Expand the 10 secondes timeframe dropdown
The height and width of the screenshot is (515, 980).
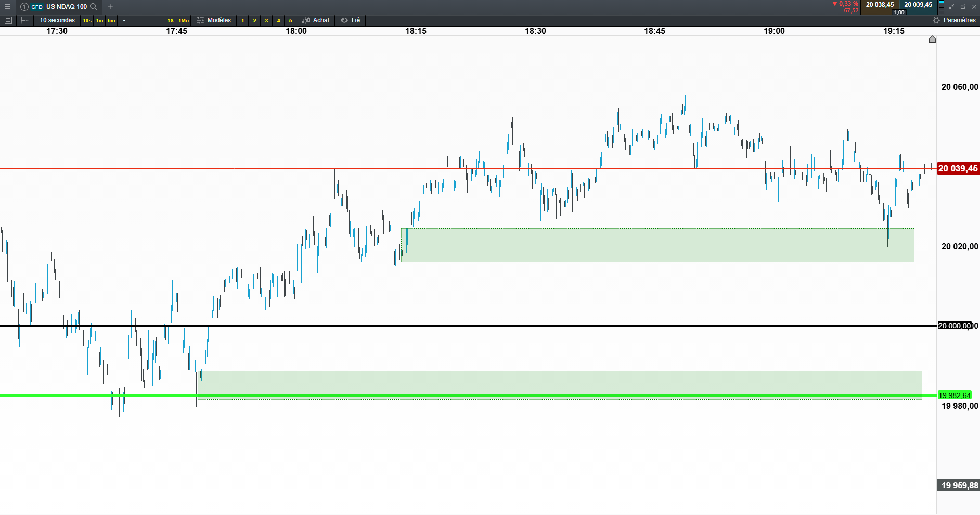(57, 20)
